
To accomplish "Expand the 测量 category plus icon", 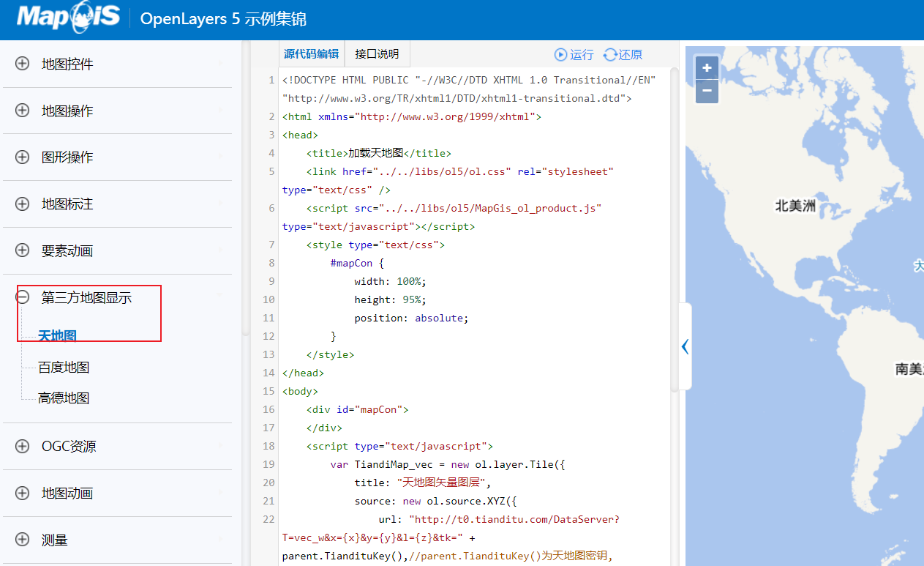I will point(23,540).
